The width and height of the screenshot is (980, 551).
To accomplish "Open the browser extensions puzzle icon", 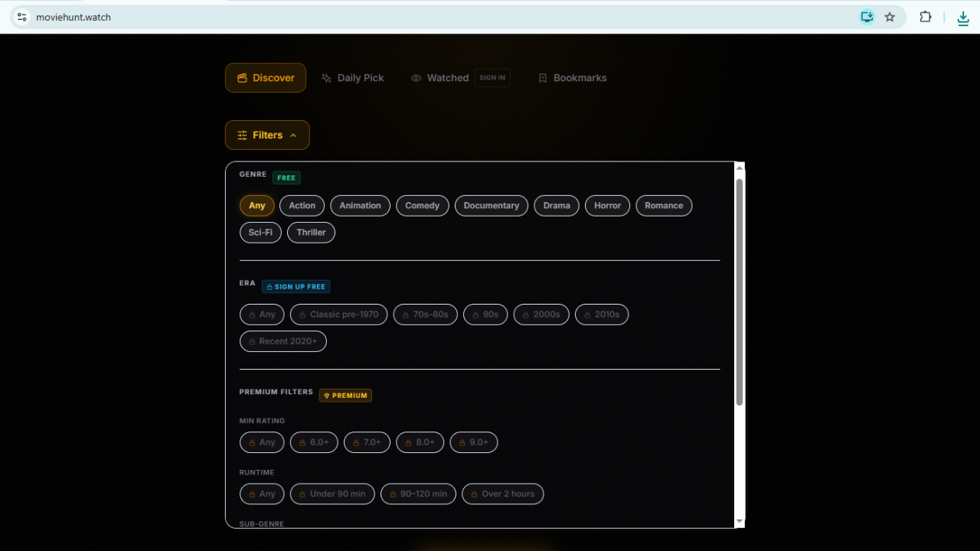I will point(926,17).
